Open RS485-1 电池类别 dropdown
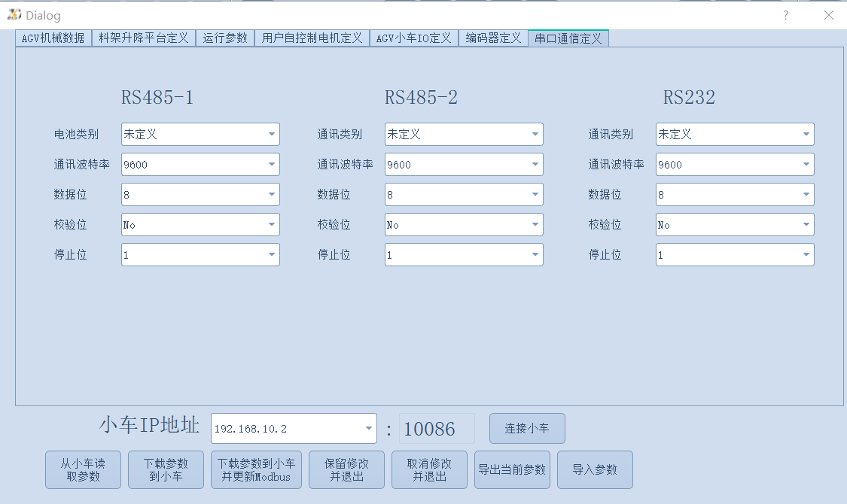This screenshot has width=847, height=504. point(200,135)
